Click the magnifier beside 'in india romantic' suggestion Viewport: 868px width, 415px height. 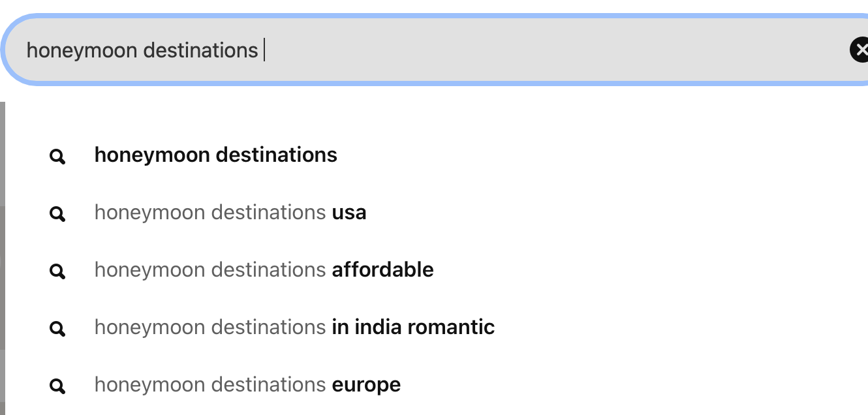57,328
